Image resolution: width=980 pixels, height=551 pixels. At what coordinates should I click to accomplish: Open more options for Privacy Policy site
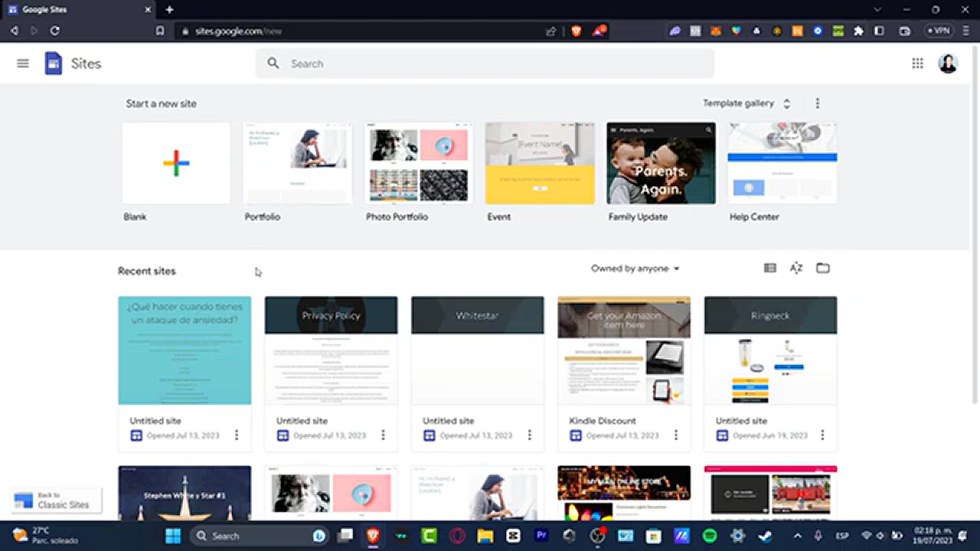tap(383, 435)
